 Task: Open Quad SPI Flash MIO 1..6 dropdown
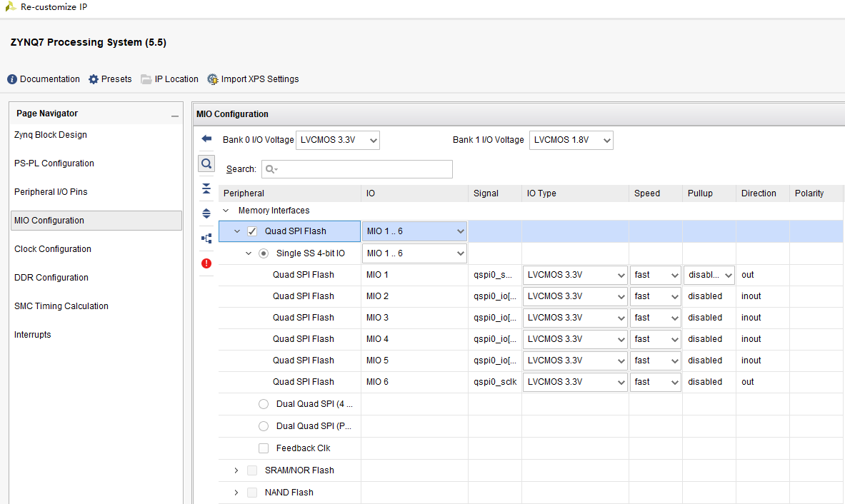[414, 231]
